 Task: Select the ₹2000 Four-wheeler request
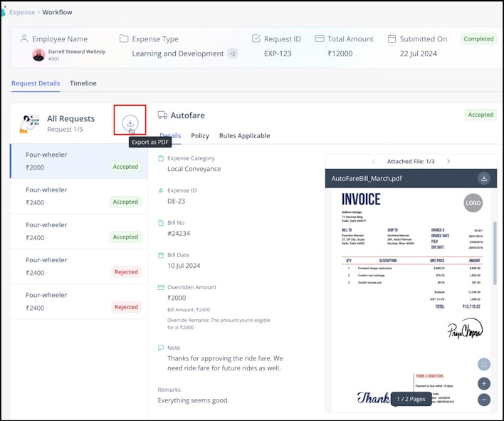click(79, 161)
